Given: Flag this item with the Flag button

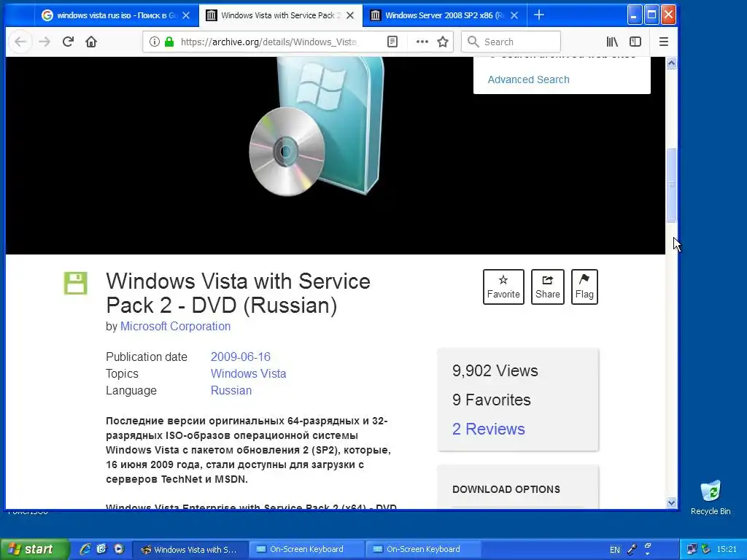Looking at the screenshot, I should point(584,287).
